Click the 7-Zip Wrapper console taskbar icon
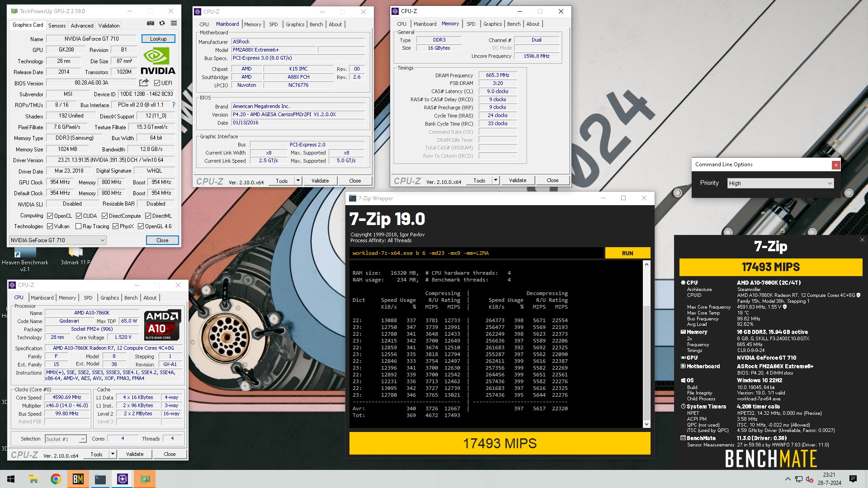 click(100, 479)
